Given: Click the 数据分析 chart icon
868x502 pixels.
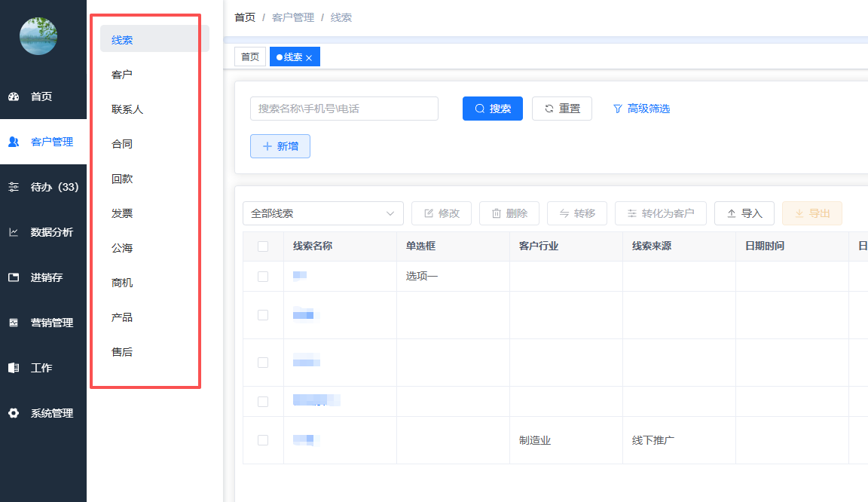Looking at the screenshot, I should 14,232.
